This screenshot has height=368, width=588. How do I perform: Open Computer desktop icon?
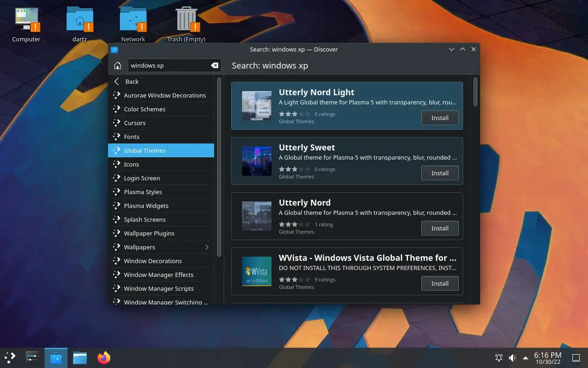(26, 24)
